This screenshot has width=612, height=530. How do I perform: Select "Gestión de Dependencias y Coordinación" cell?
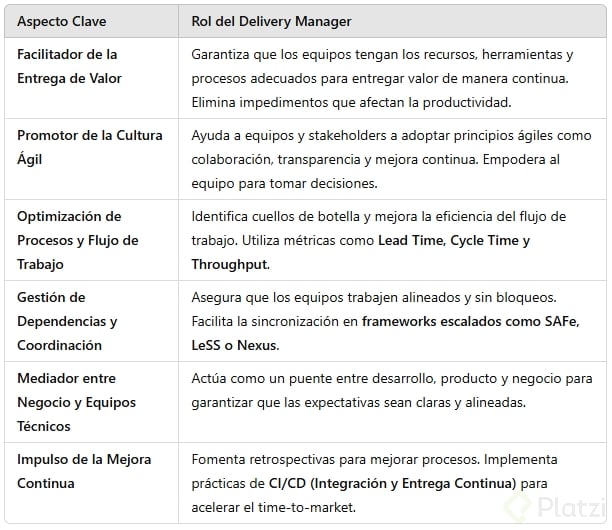pos(67,321)
